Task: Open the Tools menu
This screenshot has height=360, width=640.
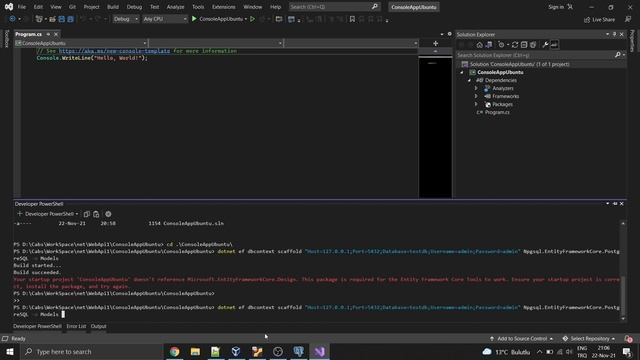Action: pos(198,7)
